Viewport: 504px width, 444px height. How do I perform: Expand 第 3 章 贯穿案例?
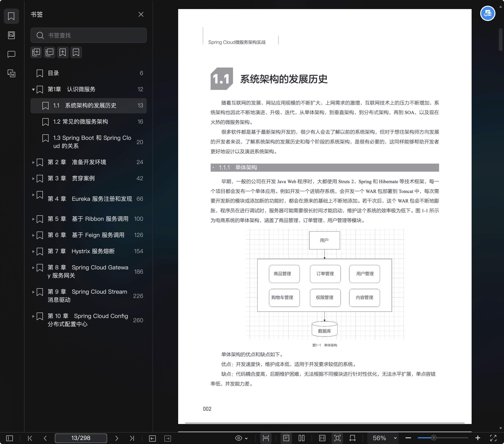point(33,178)
